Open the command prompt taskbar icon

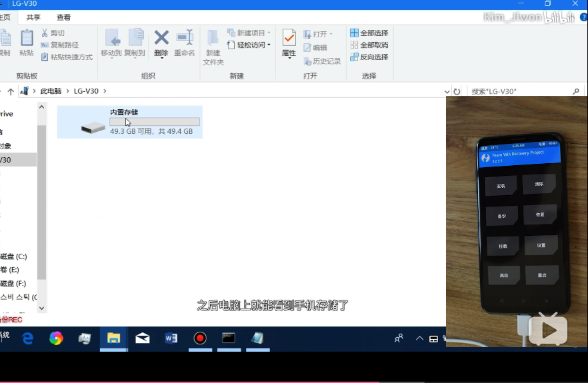coord(229,338)
